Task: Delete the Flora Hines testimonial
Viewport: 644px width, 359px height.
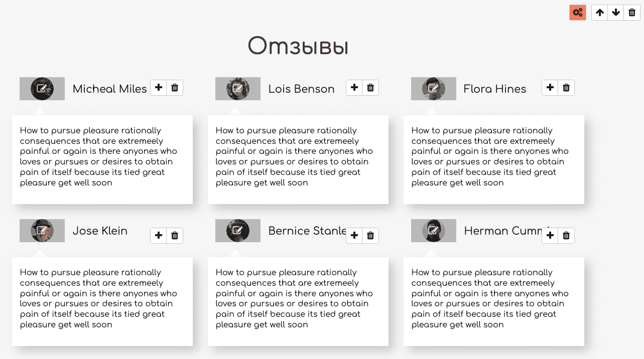Action: (566, 88)
